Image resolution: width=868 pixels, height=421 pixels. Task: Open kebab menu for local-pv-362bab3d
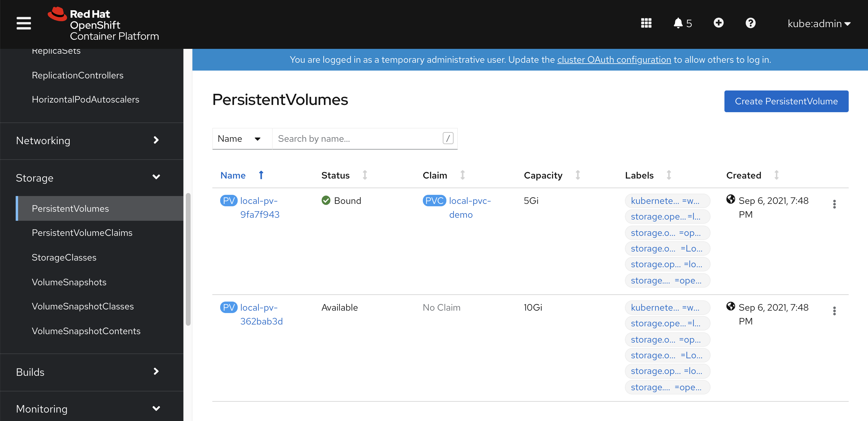coord(834,311)
